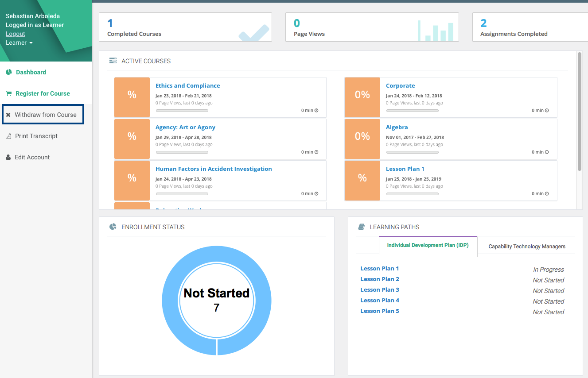This screenshot has width=588, height=378.
Task: Click the Learning Paths book icon
Action: tap(361, 227)
